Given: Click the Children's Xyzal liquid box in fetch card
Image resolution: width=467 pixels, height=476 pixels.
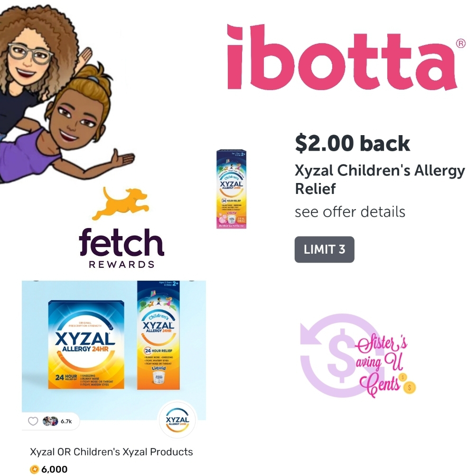Looking at the screenshot, I should point(159,335).
